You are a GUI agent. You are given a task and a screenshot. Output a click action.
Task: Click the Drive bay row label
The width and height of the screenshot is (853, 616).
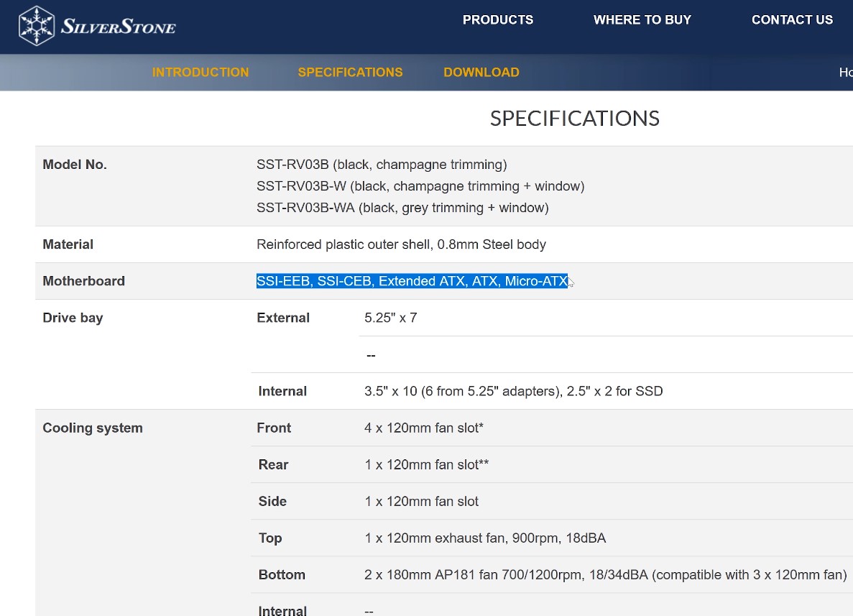(x=73, y=318)
